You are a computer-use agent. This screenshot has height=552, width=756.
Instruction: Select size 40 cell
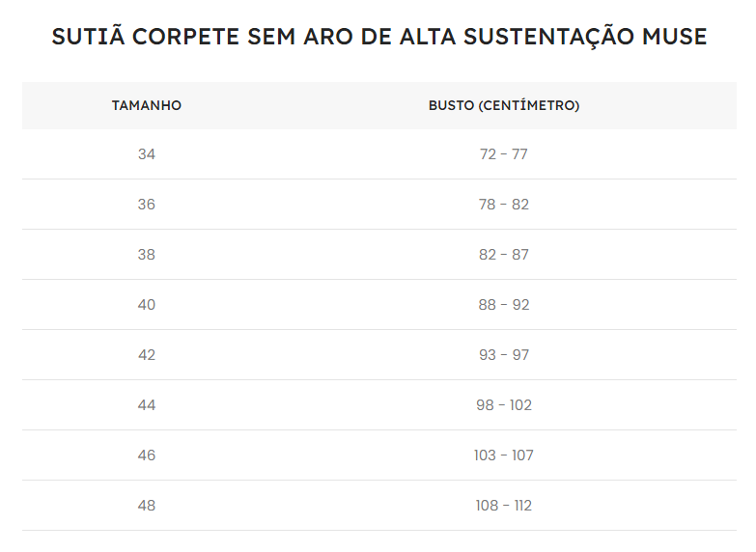click(147, 305)
